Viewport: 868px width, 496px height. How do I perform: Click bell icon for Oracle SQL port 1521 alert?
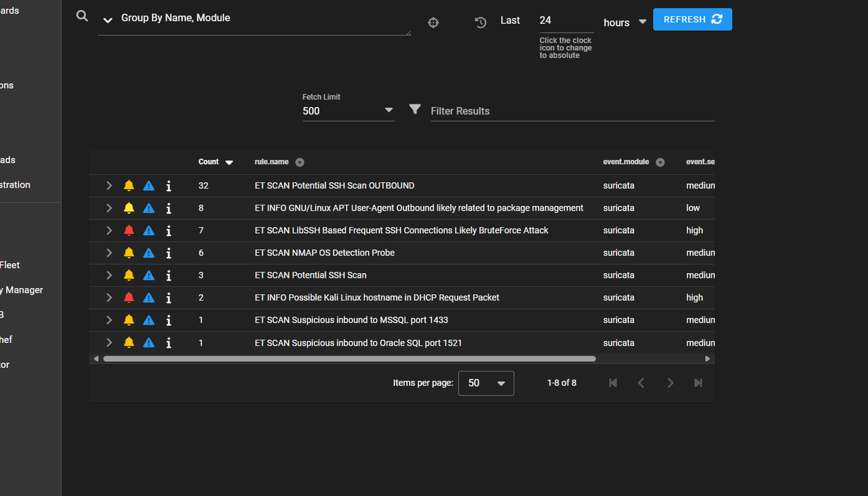coord(129,343)
